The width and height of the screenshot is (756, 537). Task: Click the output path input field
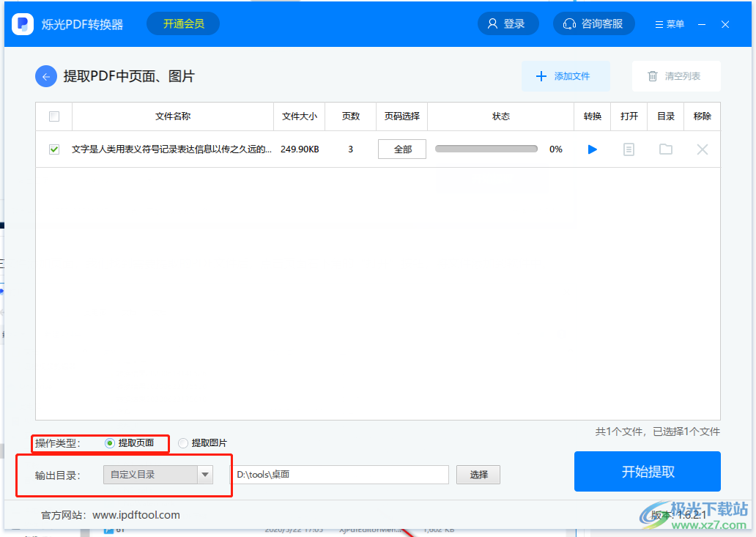(x=341, y=475)
